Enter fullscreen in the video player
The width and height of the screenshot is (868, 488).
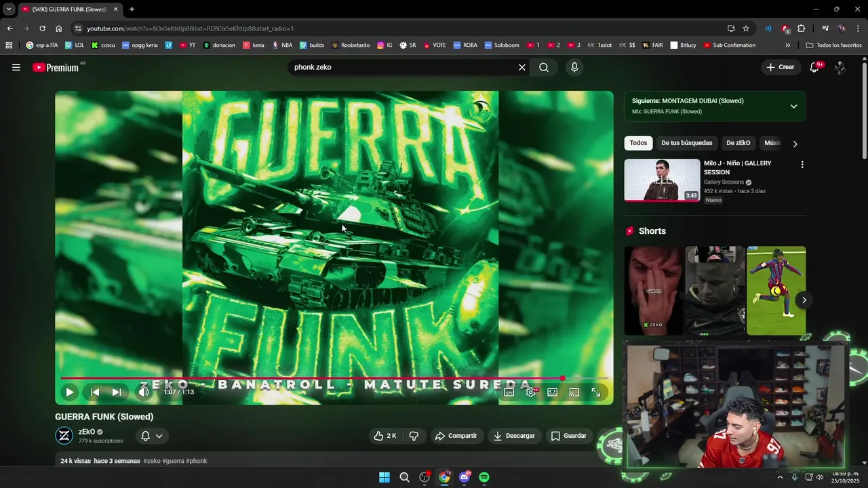596,392
